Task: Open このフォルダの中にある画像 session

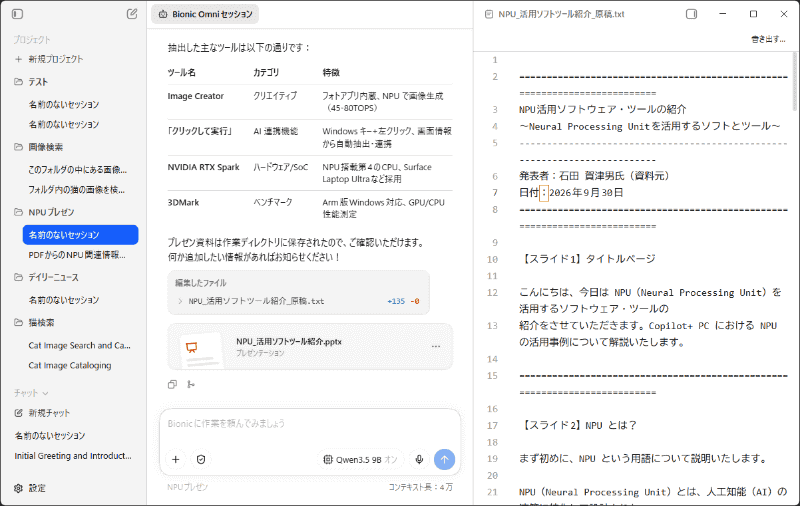Action: pyautogui.click(x=78, y=169)
